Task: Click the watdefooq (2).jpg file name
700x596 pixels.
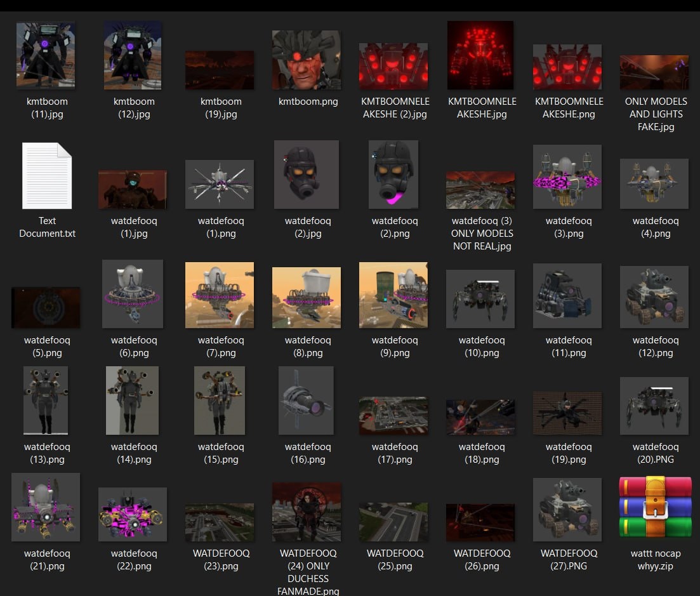Action: (308, 227)
